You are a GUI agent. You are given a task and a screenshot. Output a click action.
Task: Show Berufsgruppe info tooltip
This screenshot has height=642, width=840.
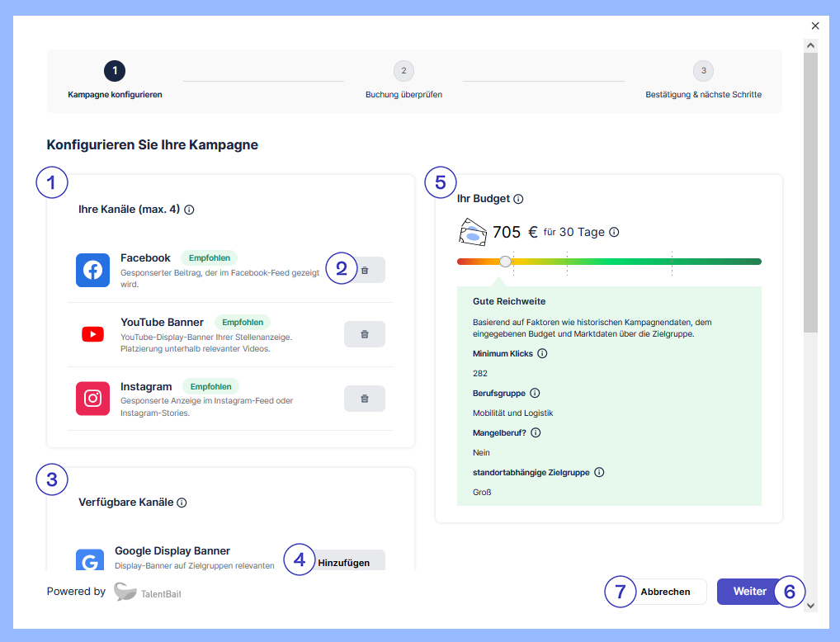[x=535, y=393]
